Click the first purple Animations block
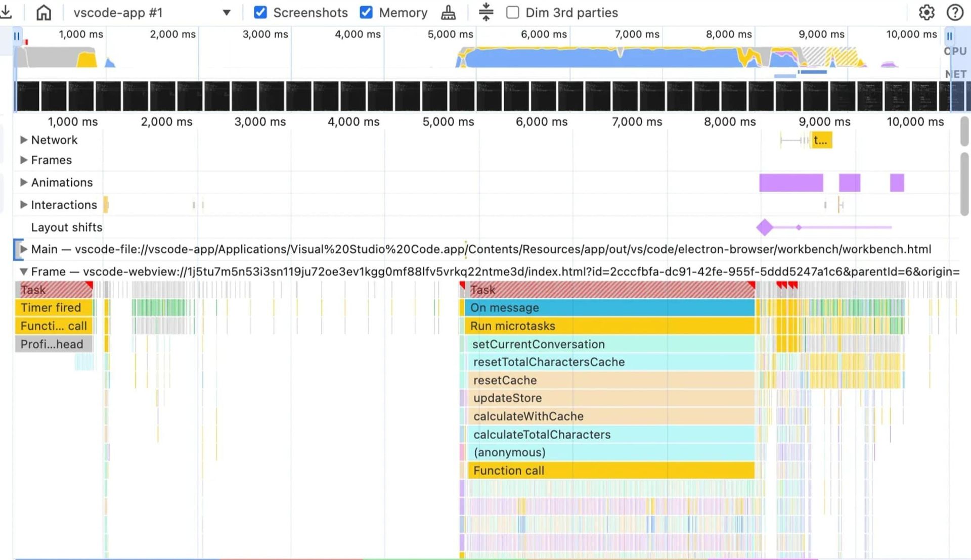 [x=790, y=182]
